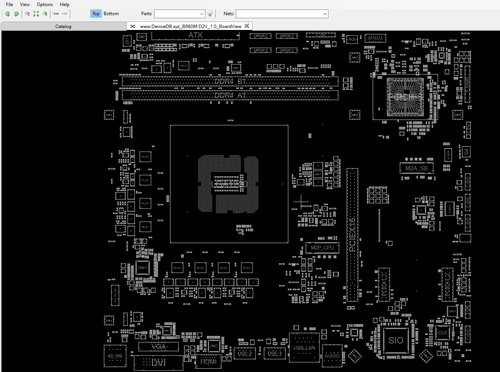Click the green fit-to-window arrows icon
This screenshot has width=500, height=372.
36,14
